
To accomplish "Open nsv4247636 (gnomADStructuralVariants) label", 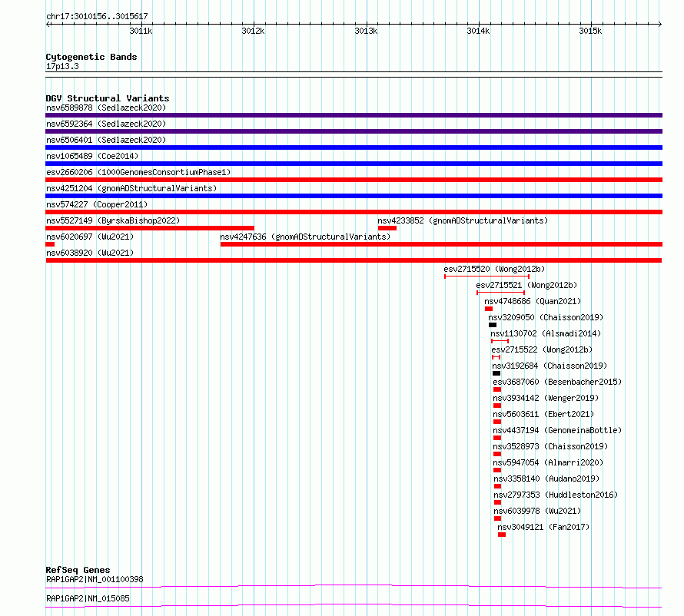I will (x=305, y=237).
